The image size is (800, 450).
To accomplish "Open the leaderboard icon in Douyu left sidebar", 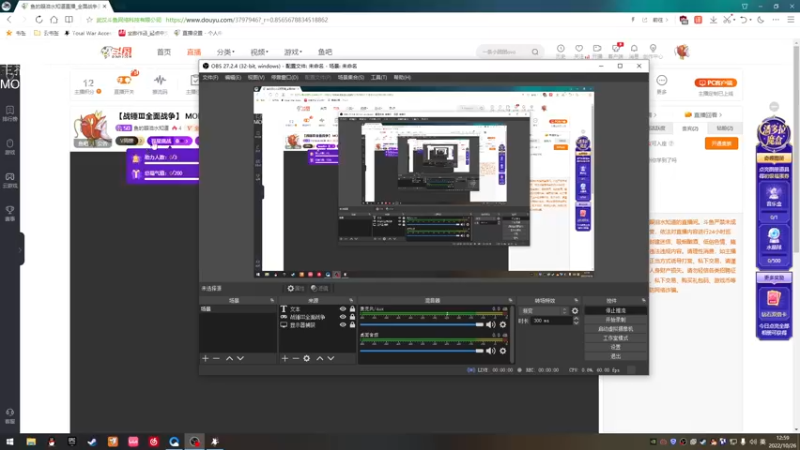I will point(10,110).
